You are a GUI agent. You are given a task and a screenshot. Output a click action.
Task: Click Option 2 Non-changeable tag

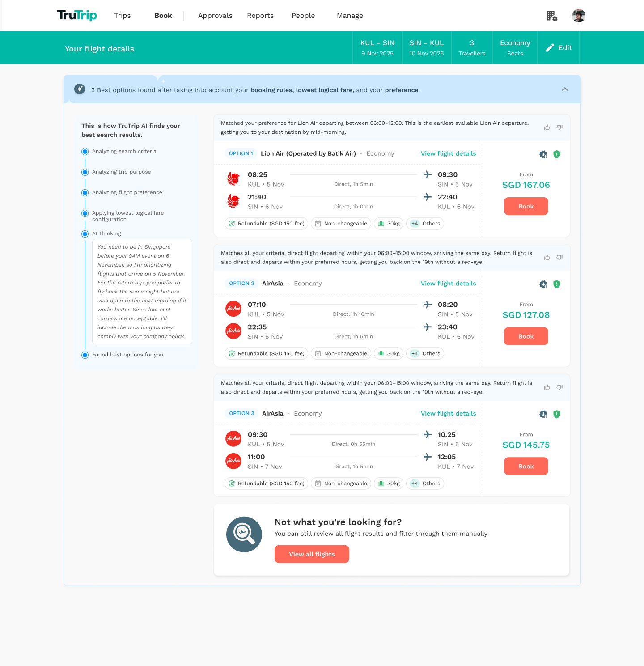click(x=341, y=353)
